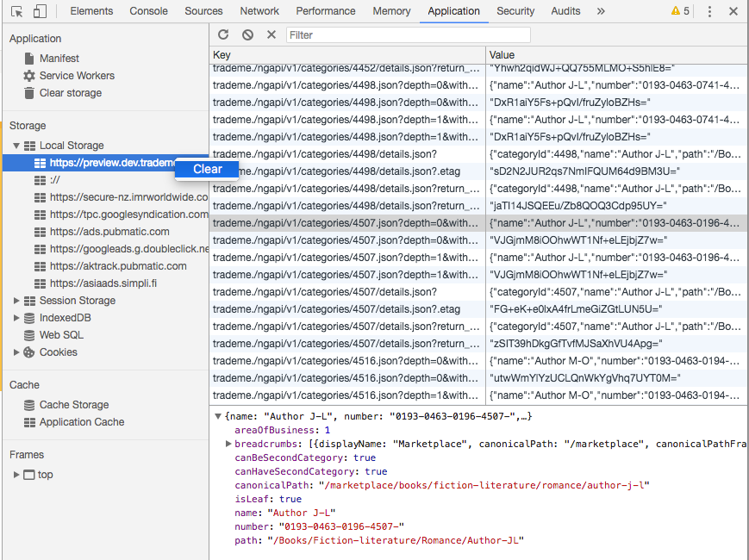The width and height of the screenshot is (749, 560).
Task: Open the Service Workers panel
Action: pos(67,75)
